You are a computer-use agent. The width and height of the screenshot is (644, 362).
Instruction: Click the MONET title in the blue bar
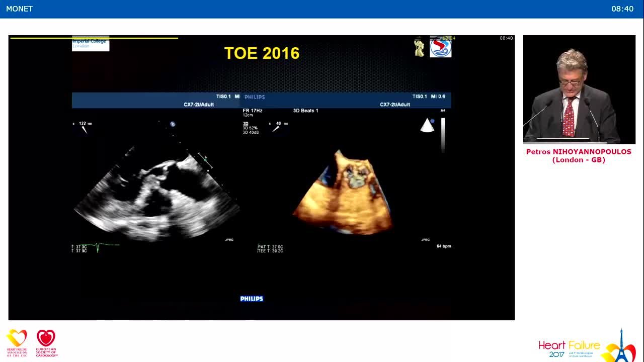[x=20, y=9]
